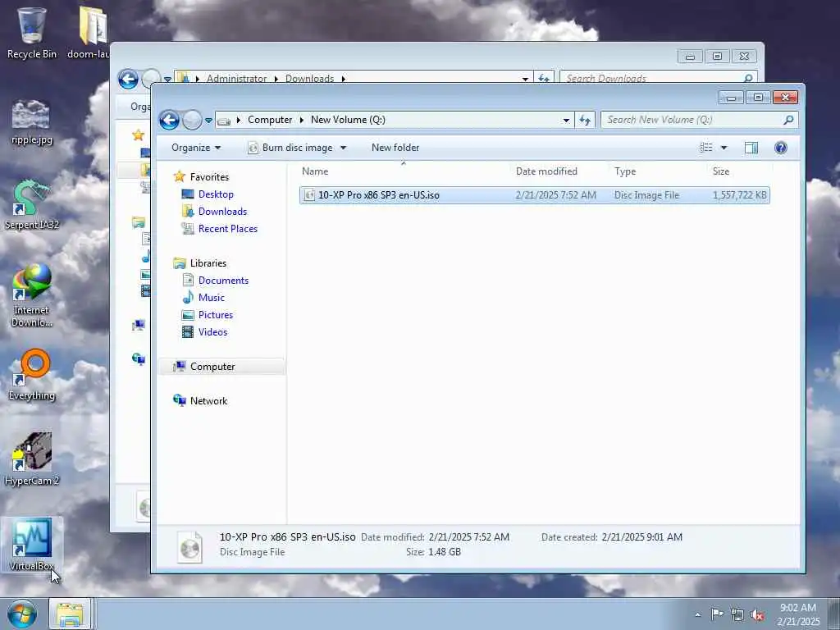Expand the Burn disc image dropdown arrow
The height and width of the screenshot is (630, 840).
pyautogui.click(x=344, y=148)
